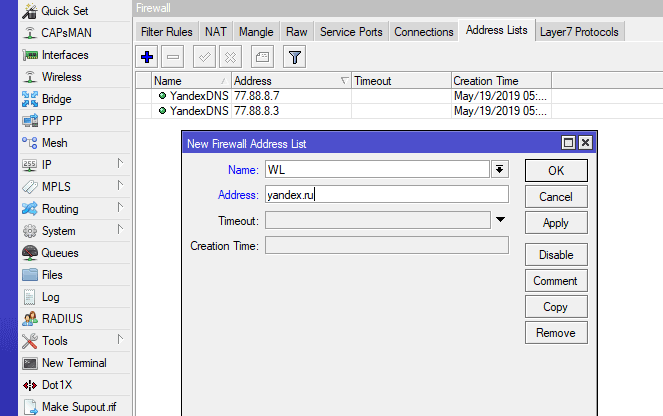Screen dimensions: 663x416
Task: Switch to the Mangle tab
Action: tap(256, 32)
